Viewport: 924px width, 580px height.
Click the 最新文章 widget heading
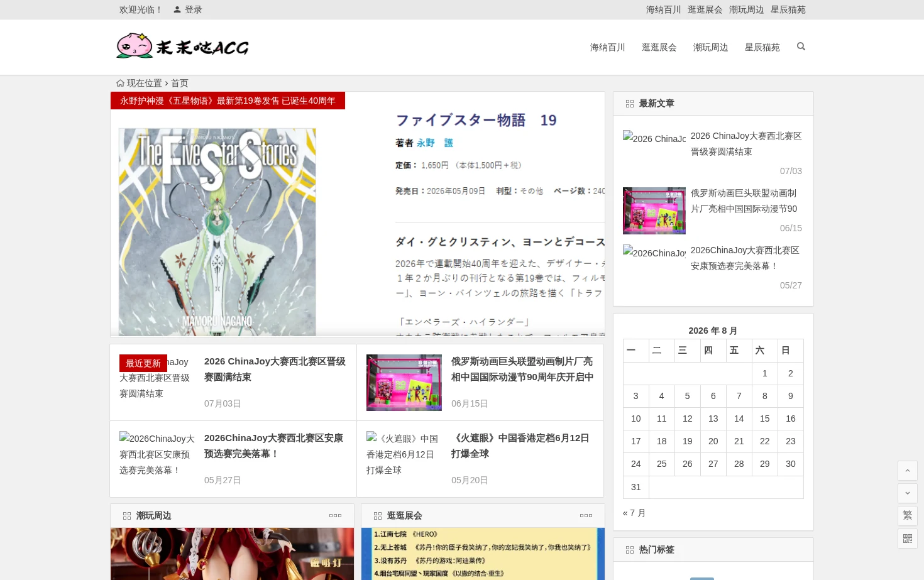tap(657, 104)
